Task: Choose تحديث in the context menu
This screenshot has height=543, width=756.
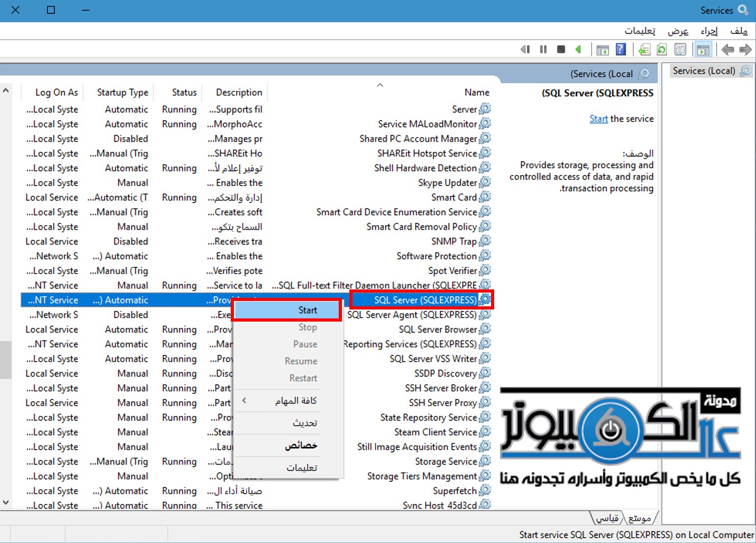Action: pos(287,423)
